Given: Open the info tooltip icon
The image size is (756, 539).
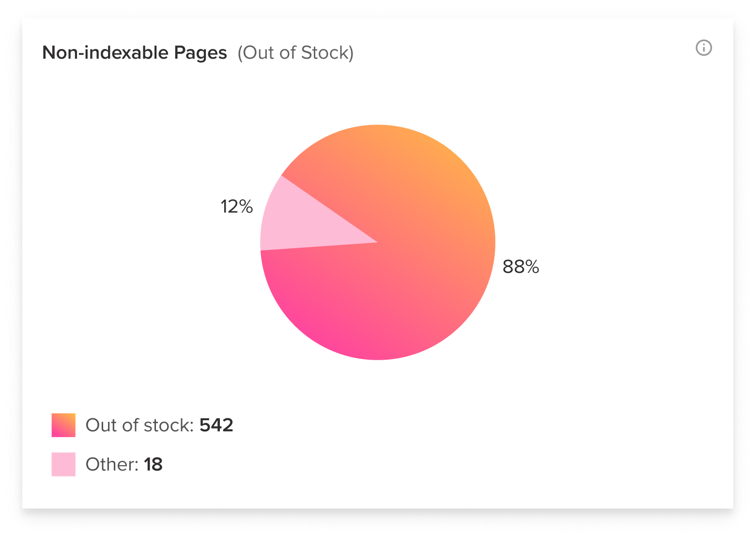Looking at the screenshot, I should [x=703, y=48].
